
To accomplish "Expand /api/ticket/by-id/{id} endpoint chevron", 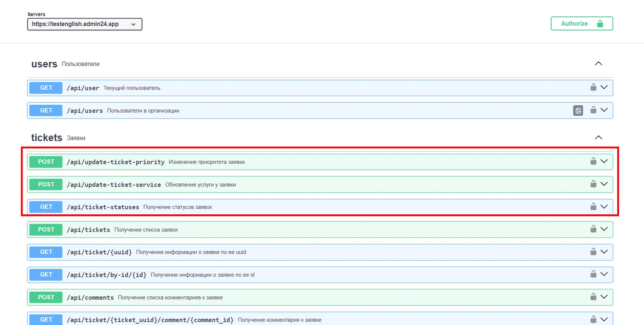I will (x=604, y=274).
